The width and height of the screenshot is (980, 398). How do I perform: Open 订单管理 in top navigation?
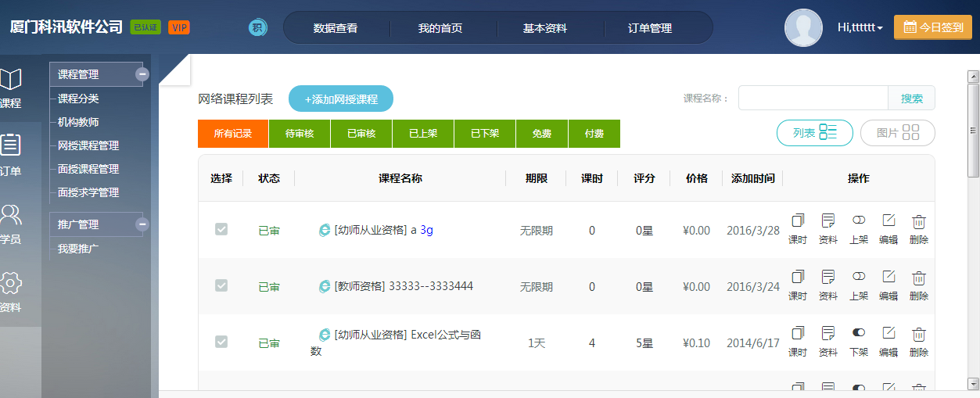[x=649, y=28]
